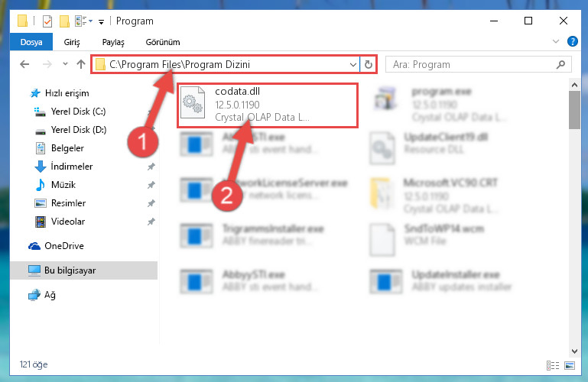Select Yerel Disk (D:) in sidebar
Image resolution: width=588 pixels, height=382 pixels.
click(x=70, y=130)
